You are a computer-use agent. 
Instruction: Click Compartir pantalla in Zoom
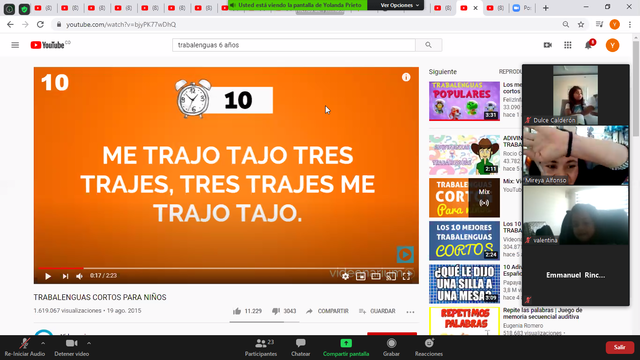click(346, 348)
